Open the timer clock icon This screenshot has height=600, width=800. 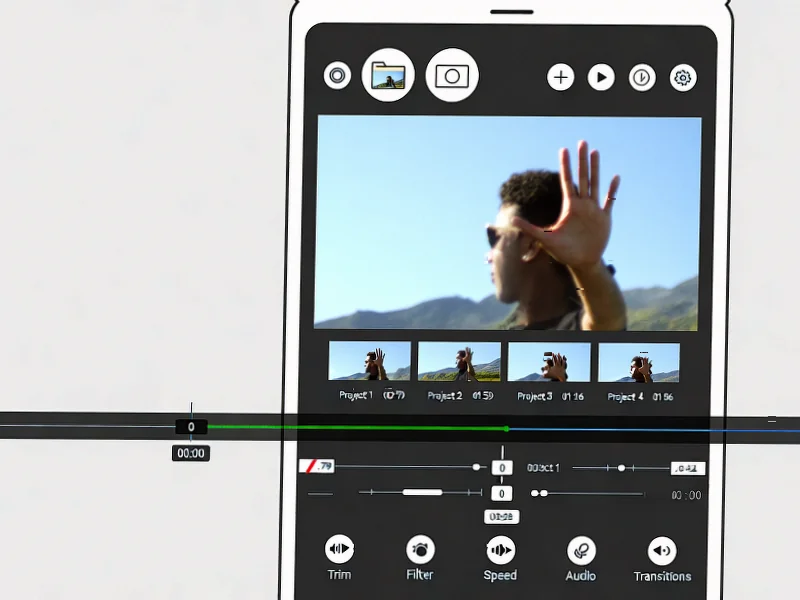(x=642, y=77)
